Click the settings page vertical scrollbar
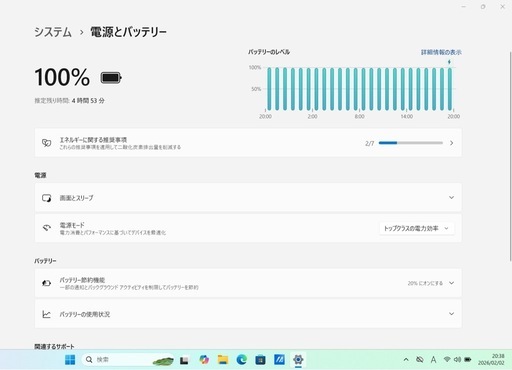This screenshot has height=370, width=512. [510, 156]
